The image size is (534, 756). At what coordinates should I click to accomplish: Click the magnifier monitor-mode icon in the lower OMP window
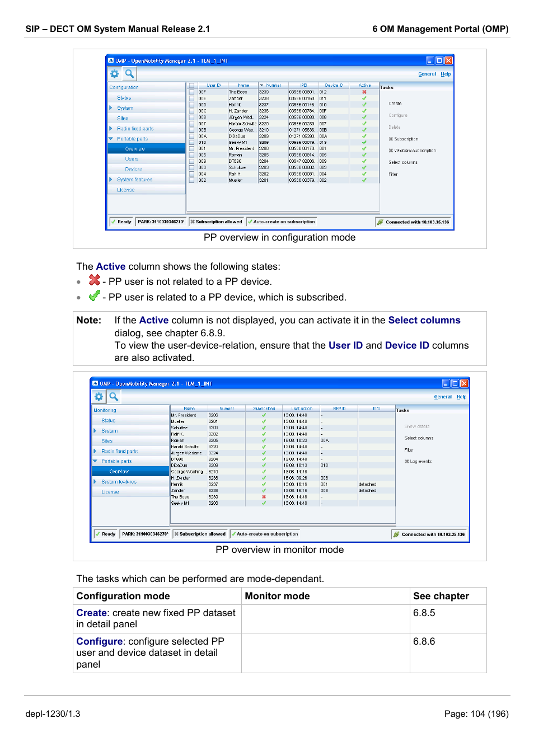[114, 397]
